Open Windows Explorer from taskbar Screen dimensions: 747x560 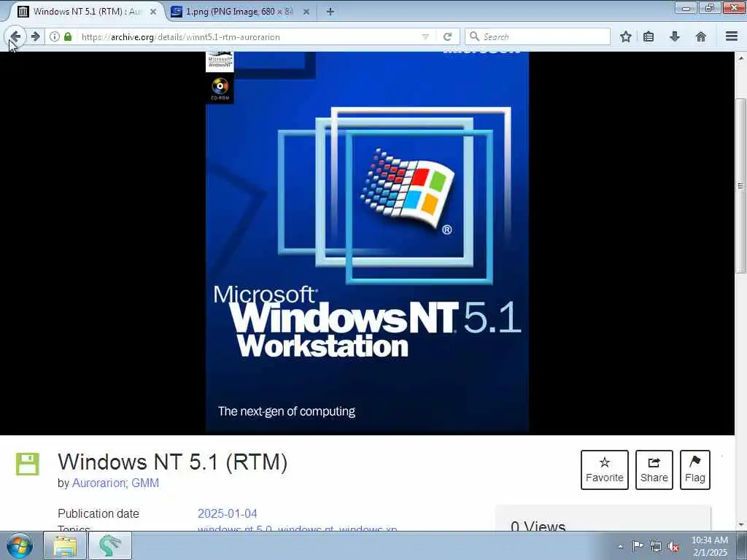65,545
